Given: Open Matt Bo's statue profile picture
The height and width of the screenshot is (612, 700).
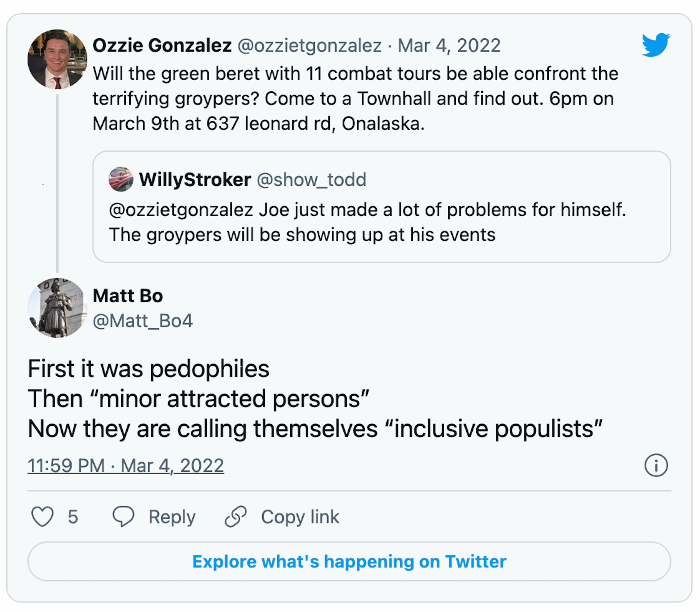Looking at the screenshot, I should coord(57,308).
